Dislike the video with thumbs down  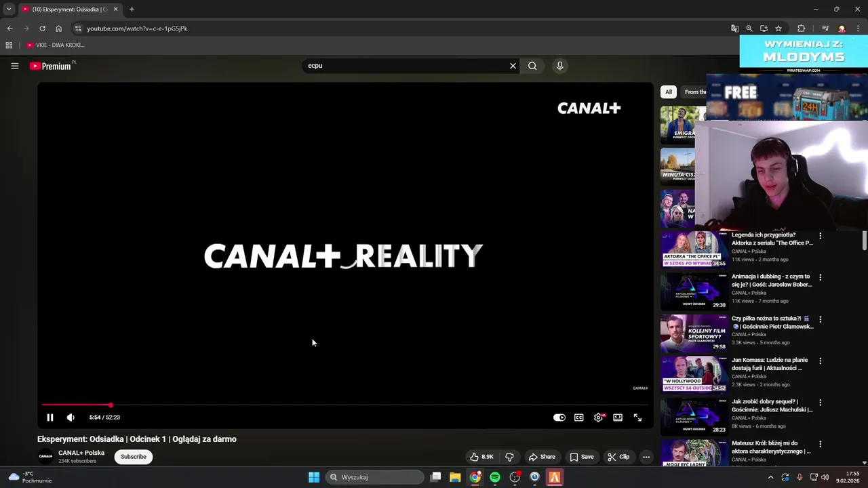509,457
